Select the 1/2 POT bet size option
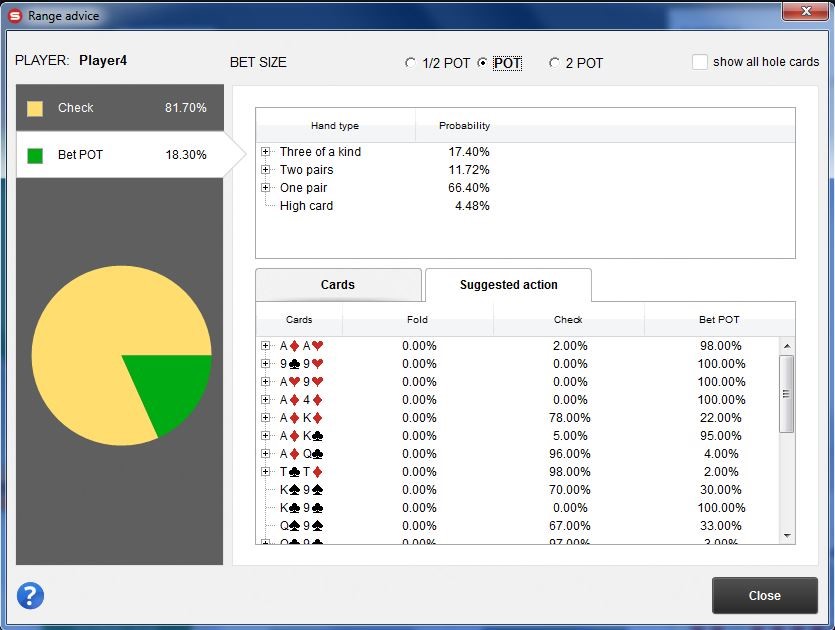 [x=410, y=63]
